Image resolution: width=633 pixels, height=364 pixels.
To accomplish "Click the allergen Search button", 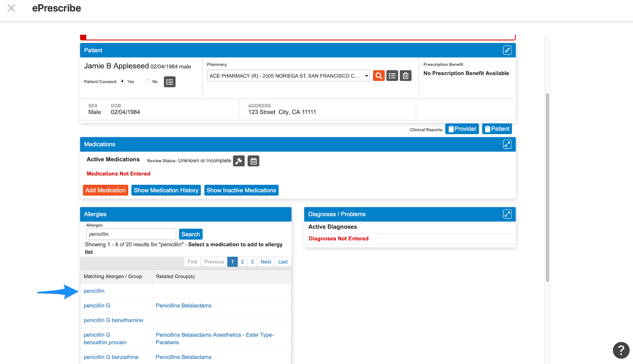I will (191, 234).
